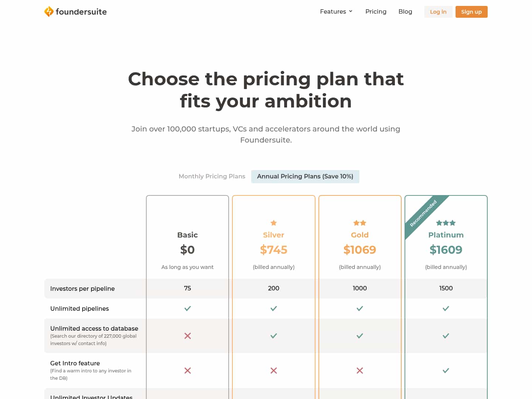Click the Gold plan double star icon
This screenshot has height=399, width=532.
click(360, 223)
